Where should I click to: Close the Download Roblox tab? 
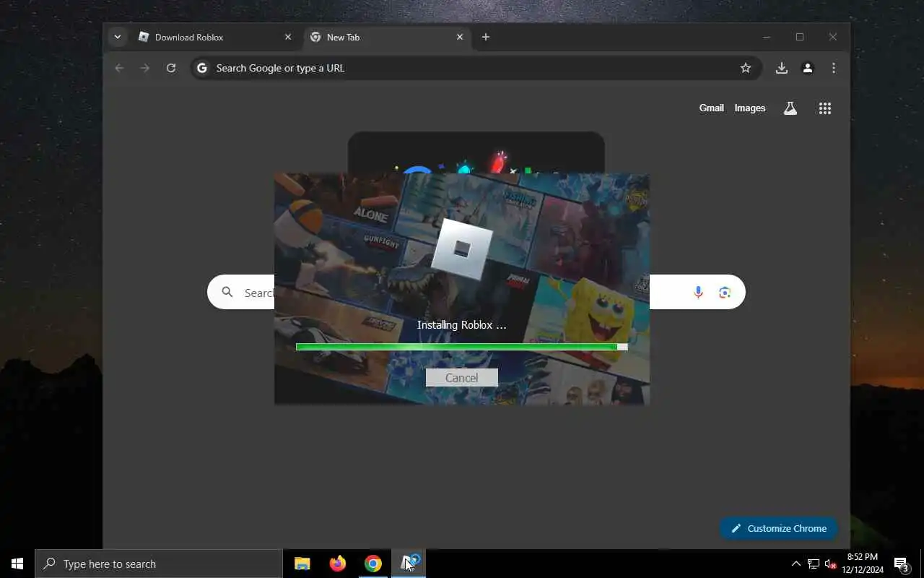point(288,37)
